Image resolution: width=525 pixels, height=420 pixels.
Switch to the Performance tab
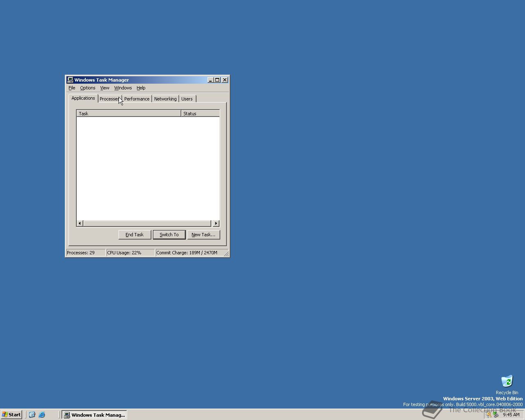(137, 99)
